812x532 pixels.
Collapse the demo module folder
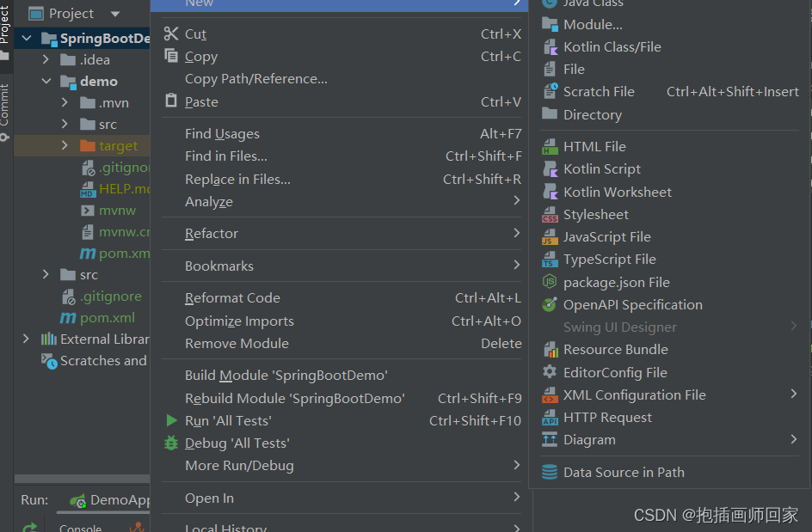coord(46,82)
